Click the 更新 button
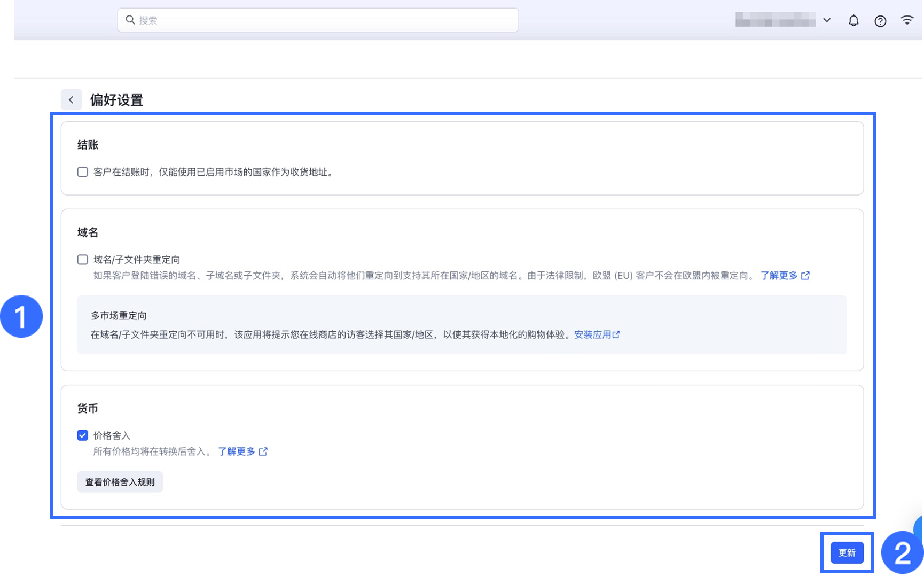 [847, 552]
